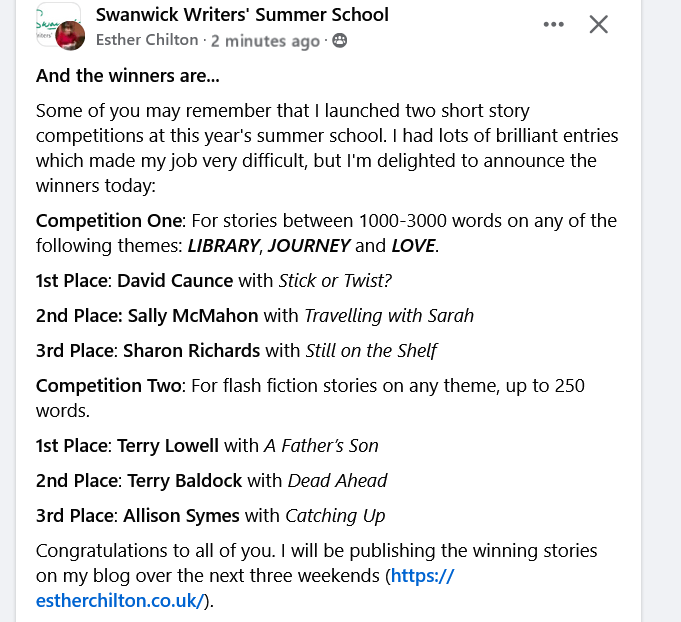Click the bold "Competition Two" label
Viewport: 681px width, 622px height.
(x=109, y=385)
